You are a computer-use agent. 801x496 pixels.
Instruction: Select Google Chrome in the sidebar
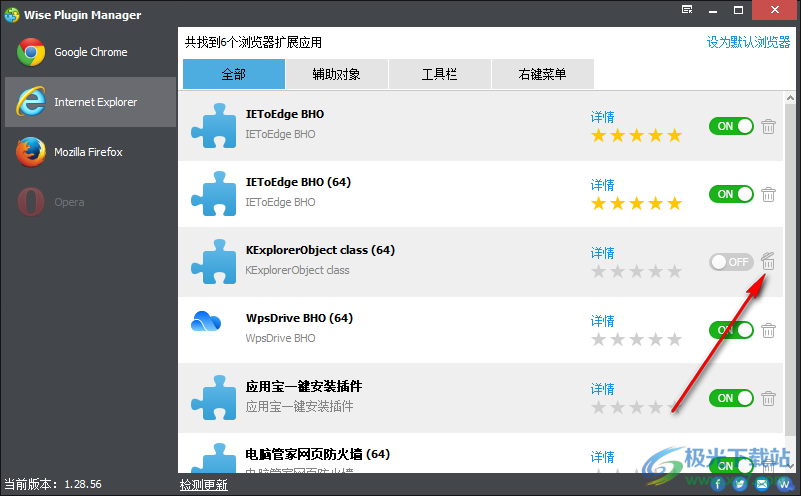click(x=90, y=52)
